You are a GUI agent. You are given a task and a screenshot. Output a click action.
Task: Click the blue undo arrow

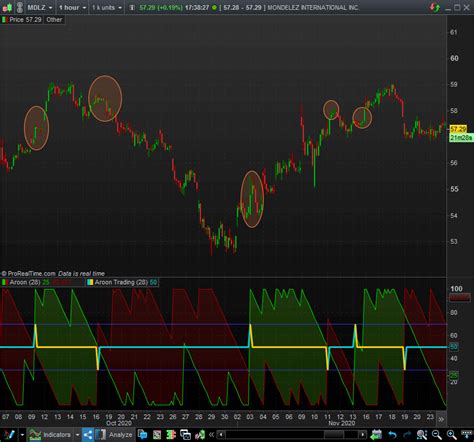tap(392, 435)
